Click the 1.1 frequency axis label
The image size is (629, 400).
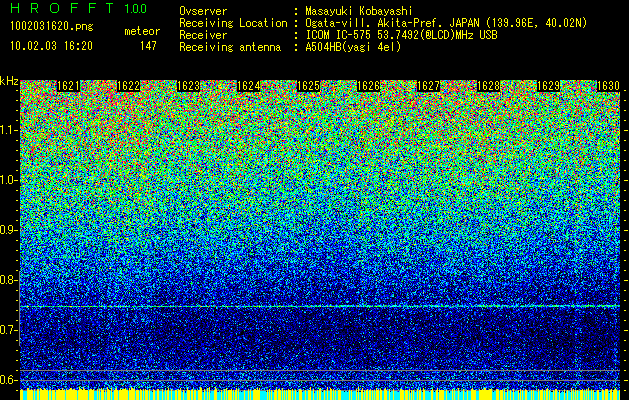click(x=7, y=130)
